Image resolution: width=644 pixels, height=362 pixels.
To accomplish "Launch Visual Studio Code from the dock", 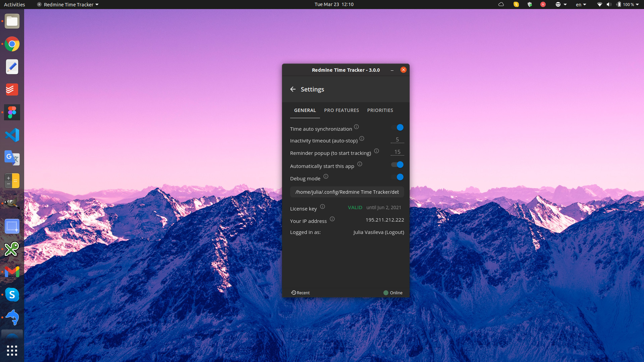I will click(x=12, y=135).
